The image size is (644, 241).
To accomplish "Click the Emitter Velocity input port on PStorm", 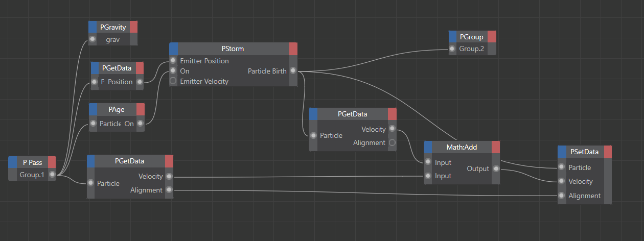I will point(173,81).
